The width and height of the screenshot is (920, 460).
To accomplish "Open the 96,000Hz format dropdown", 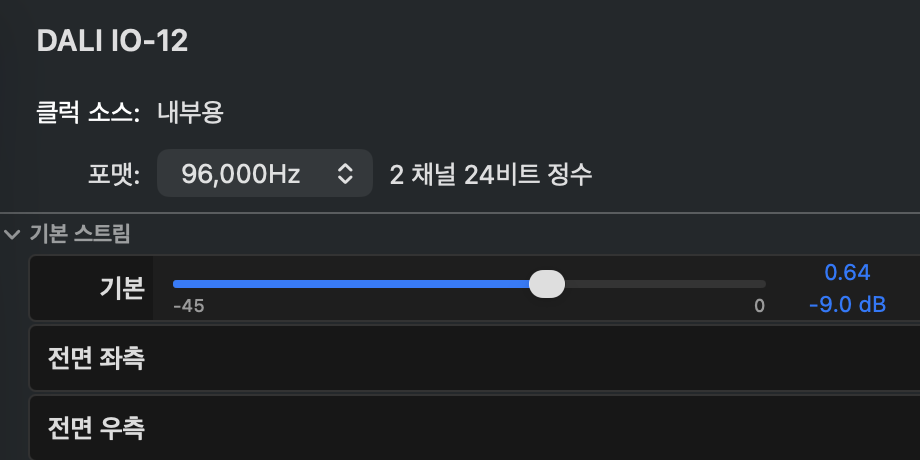I will (x=265, y=173).
